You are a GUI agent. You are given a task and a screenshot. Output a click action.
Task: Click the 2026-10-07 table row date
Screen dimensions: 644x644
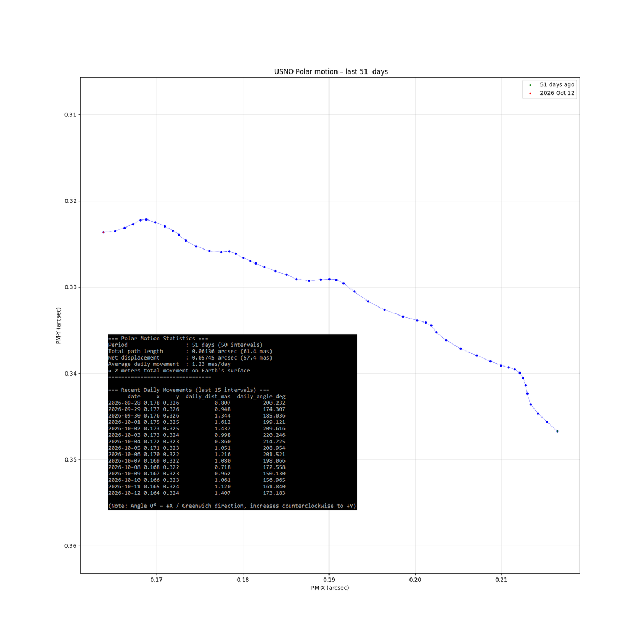click(x=125, y=461)
